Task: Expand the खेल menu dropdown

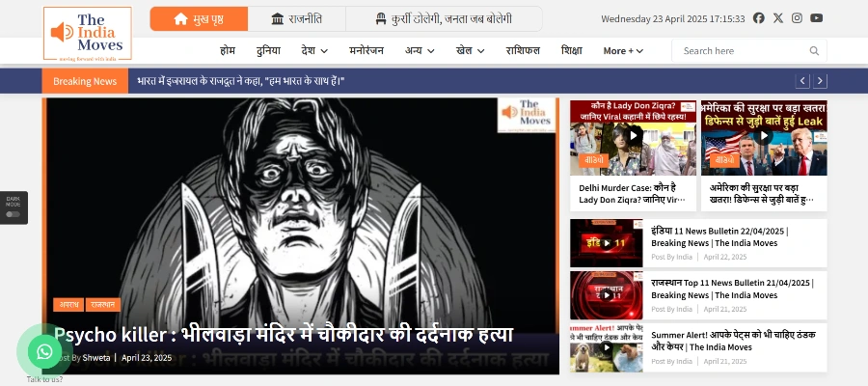Action: (x=471, y=51)
